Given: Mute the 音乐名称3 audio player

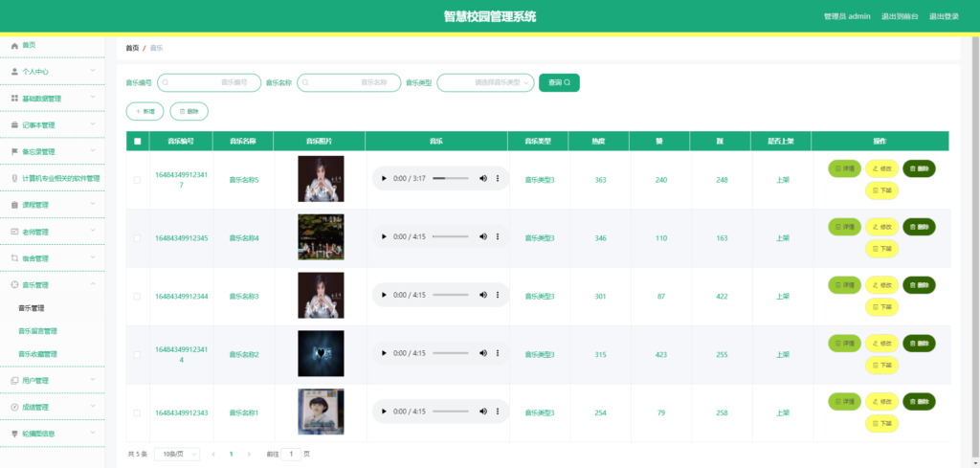Looking at the screenshot, I should click(x=483, y=295).
